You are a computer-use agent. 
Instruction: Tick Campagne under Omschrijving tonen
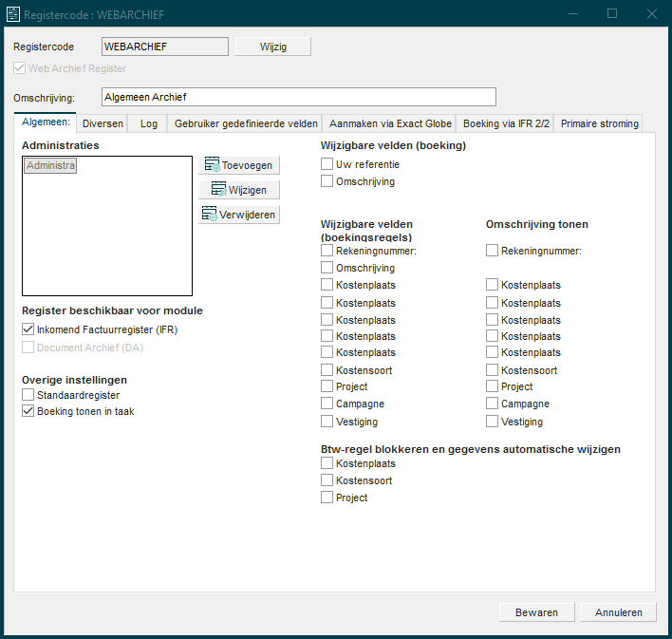[492, 404]
